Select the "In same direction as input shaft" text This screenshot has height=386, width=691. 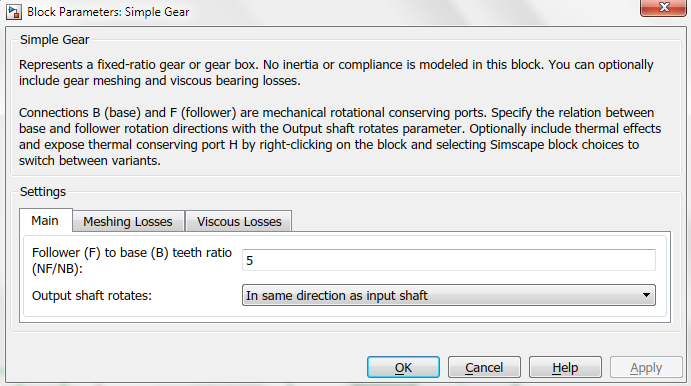[337, 295]
